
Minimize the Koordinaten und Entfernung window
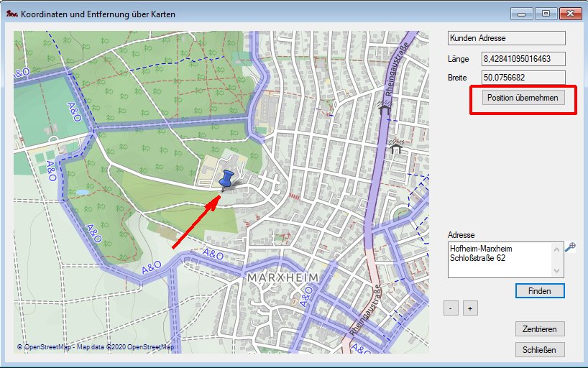(521, 13)
